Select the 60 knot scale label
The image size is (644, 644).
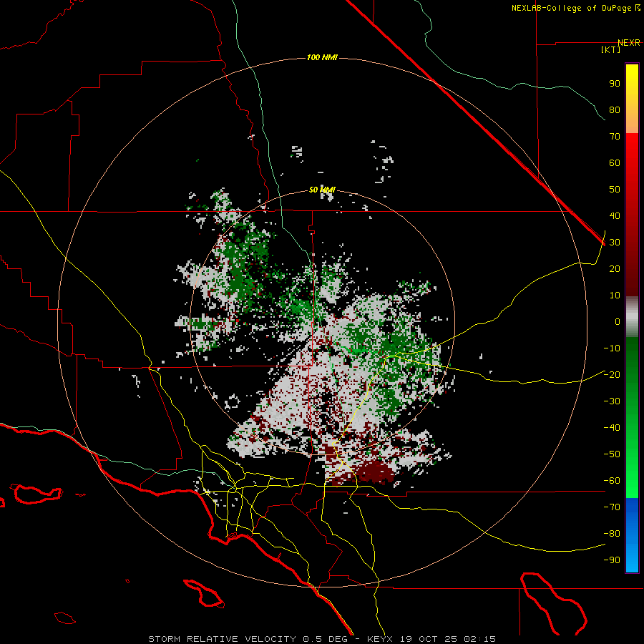pos(615,163)
